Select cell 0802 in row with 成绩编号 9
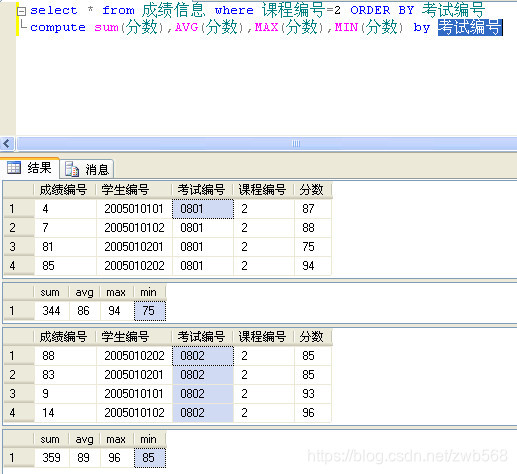The width and height of the screenshot is (517, 474). coord(203,394)
